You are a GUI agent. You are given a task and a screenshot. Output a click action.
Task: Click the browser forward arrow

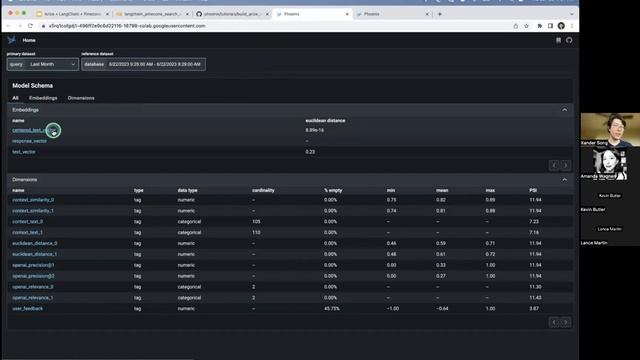click(19, 26)
